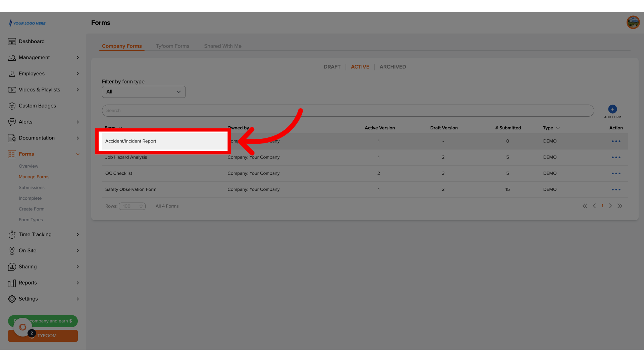
Task: Click the pagination next page button
Action: click(x=610, y=205)
